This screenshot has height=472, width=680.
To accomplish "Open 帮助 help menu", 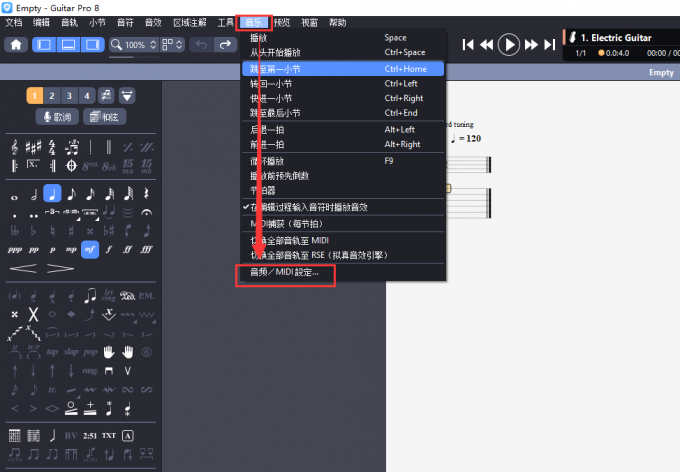I will pyautogui.click(x=337, y=23).
